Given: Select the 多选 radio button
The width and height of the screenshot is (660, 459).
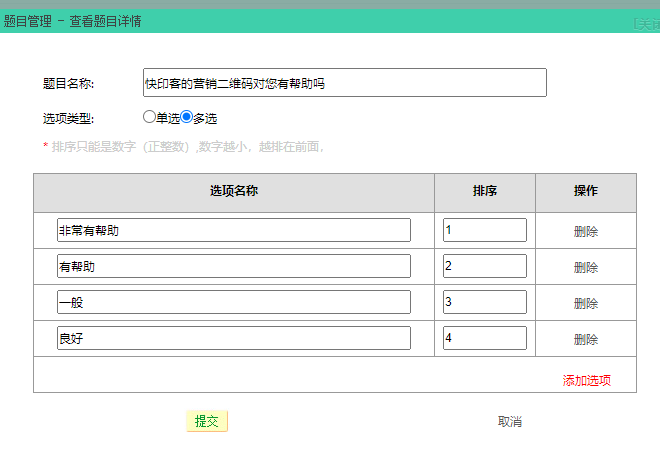Looking at the screenshot, I should [186, 117].
